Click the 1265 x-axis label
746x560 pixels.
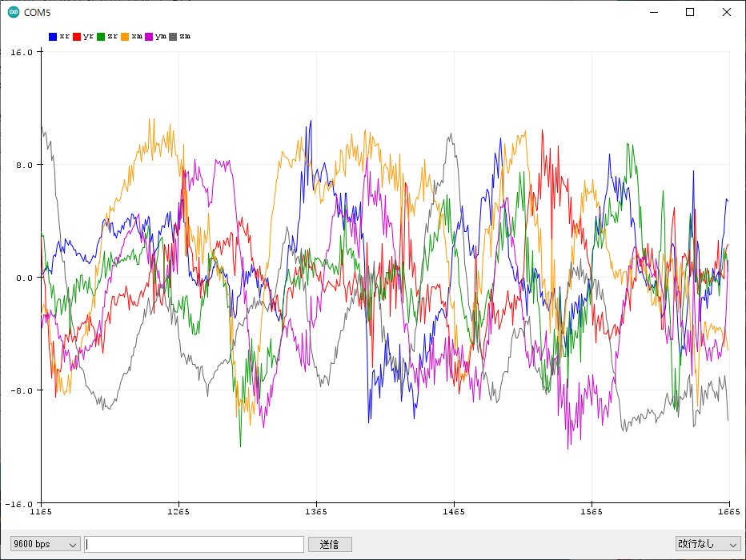point(178,512)
